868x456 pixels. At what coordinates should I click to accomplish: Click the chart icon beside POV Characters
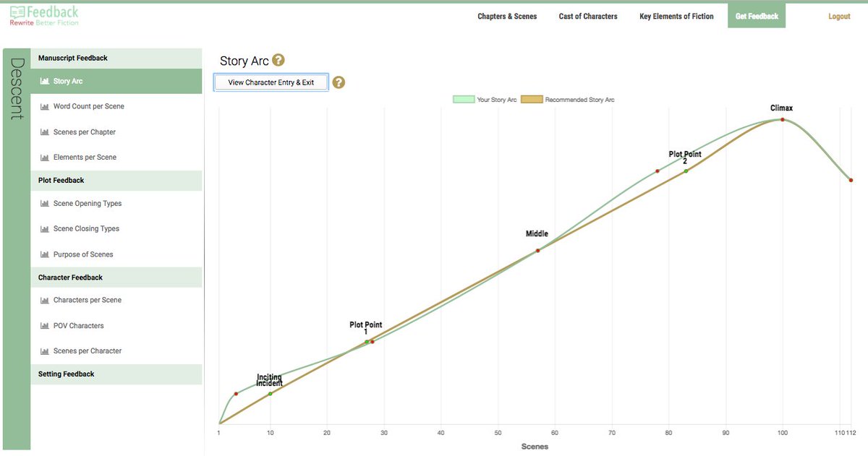tap(45, 326)
